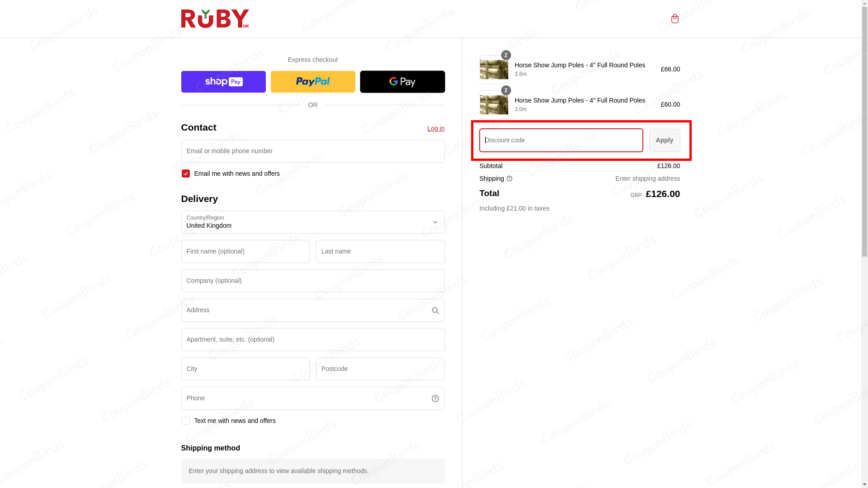This screenshot has width=868, height=488.
Task: Click the 3.6m jump poles thumbnail
Action: coord(494,69)
